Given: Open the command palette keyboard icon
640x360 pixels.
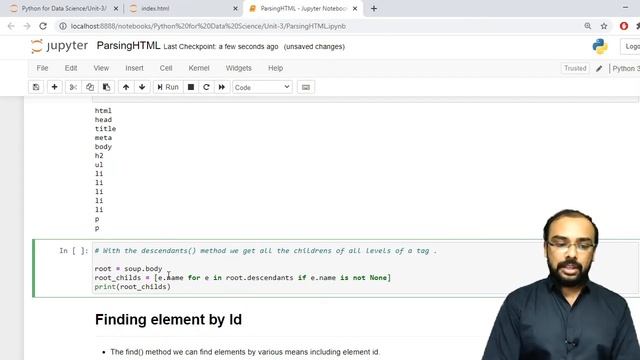Looking at the screenshot, I should (x=306, y=87).
